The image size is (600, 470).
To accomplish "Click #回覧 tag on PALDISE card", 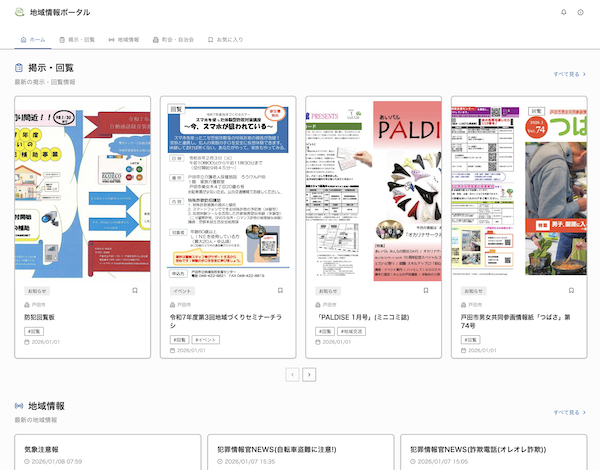I will coord(325,331).
